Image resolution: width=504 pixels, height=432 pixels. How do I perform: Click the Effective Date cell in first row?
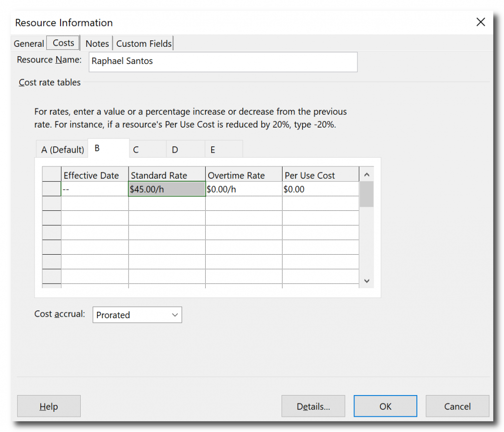click(95, 189)
